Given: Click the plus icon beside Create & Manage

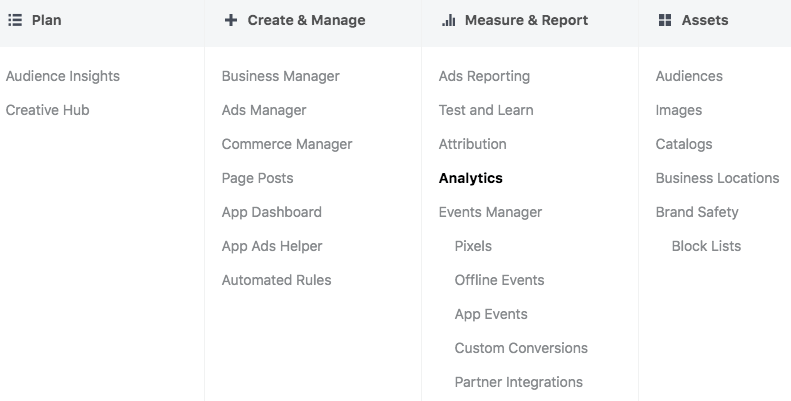Looking at the screenshot, I should click(x=231, y=20).
